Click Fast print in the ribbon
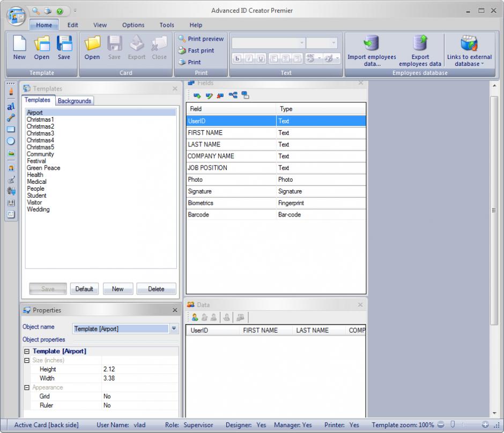504x433 pixels. (196, 50)
